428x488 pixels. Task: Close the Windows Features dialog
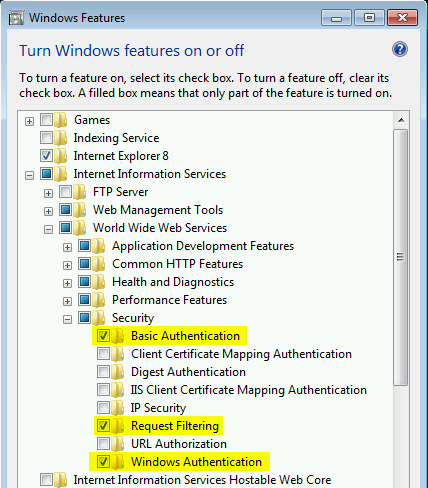click(402, 18)
